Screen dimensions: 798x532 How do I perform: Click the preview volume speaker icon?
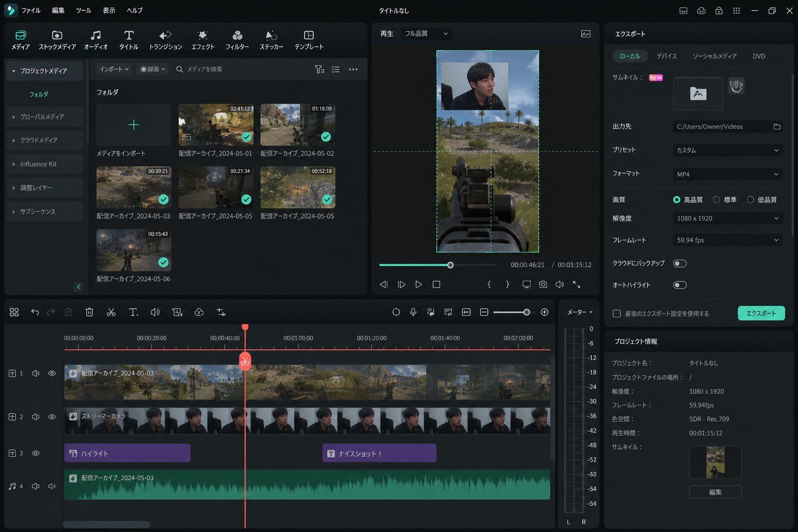pyautogui.click(x=560, y=285)
